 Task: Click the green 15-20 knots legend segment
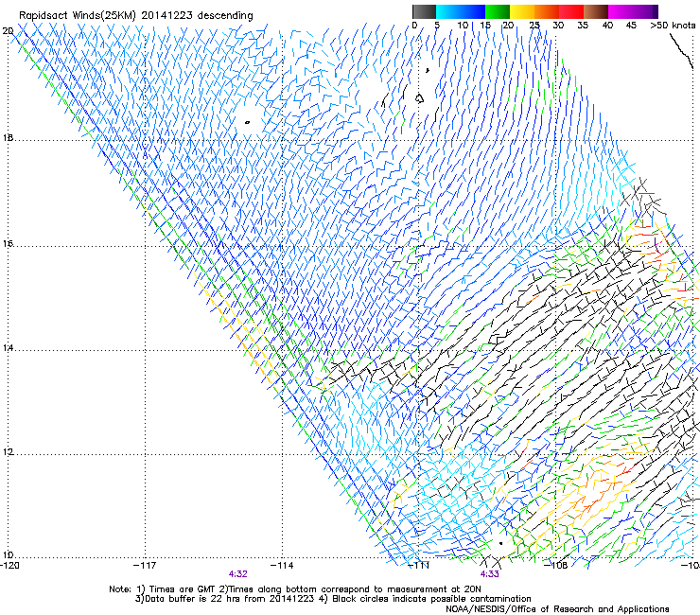pos(498,11)
